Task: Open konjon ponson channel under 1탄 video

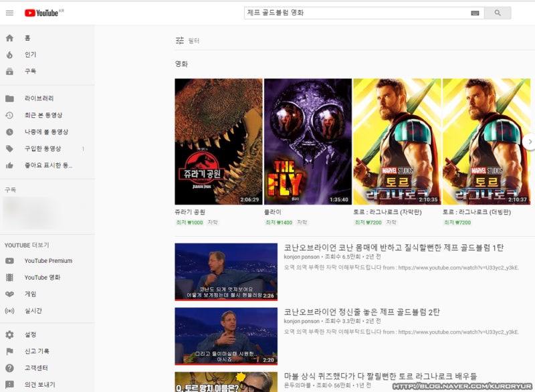Action: (x=302, y=257)
